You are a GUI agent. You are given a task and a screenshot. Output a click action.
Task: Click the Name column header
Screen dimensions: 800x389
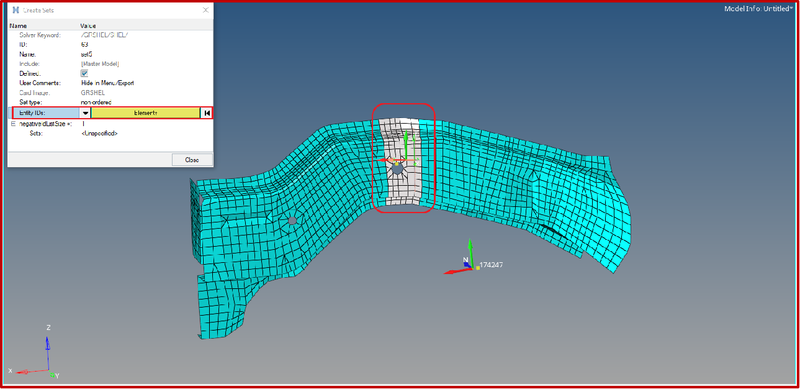[x=18, y=26]
